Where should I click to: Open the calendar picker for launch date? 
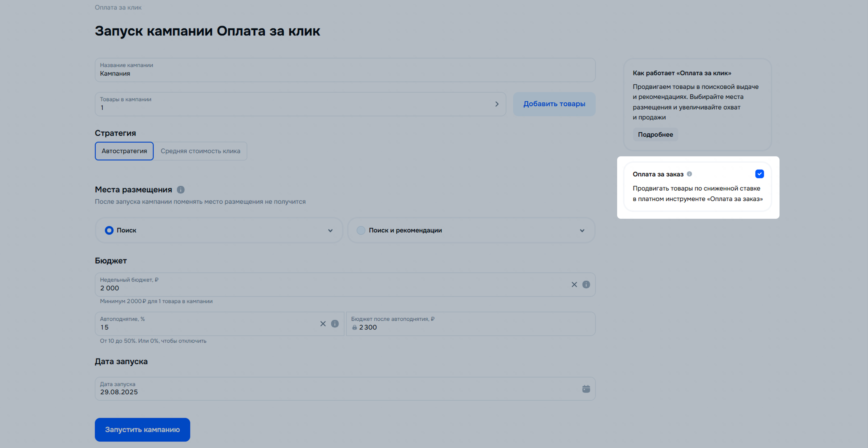click(x=586, y=389)
